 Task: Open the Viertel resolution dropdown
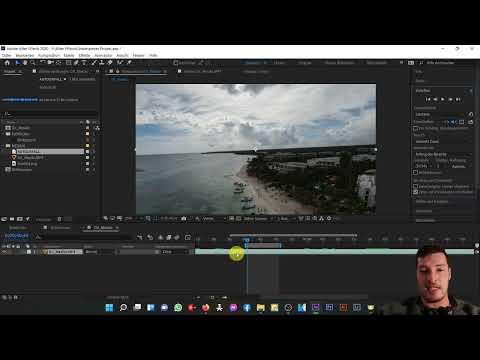click(213, 219)
